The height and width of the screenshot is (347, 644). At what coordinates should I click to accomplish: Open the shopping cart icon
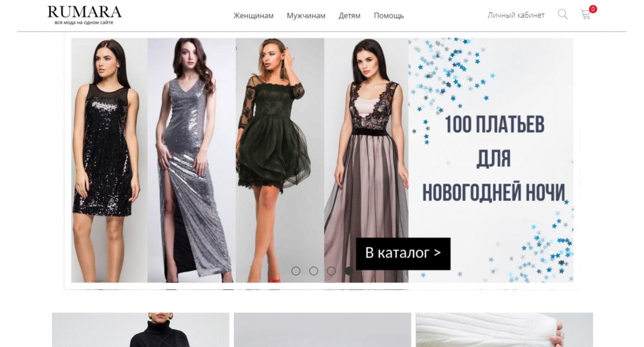coord(585,15)
